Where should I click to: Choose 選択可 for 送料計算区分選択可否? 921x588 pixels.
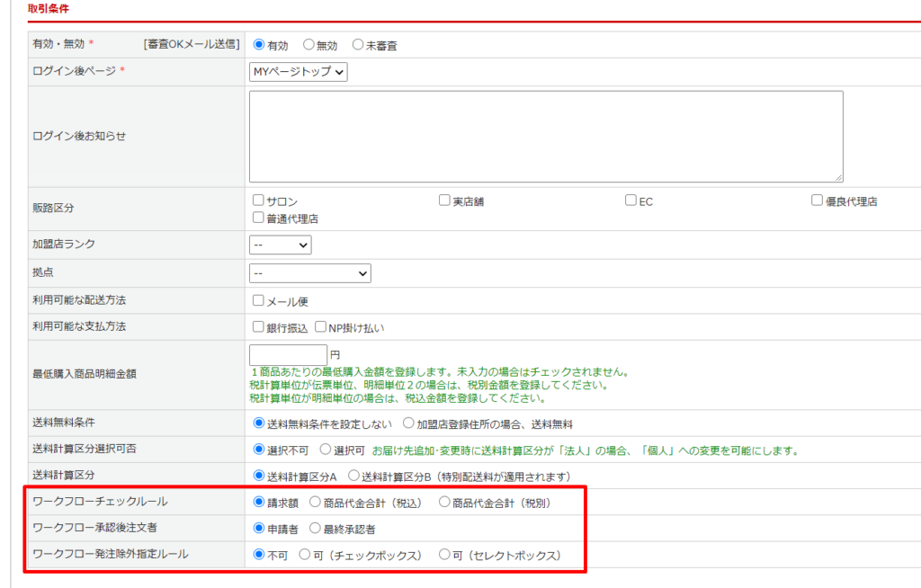(x=326, y=450)
